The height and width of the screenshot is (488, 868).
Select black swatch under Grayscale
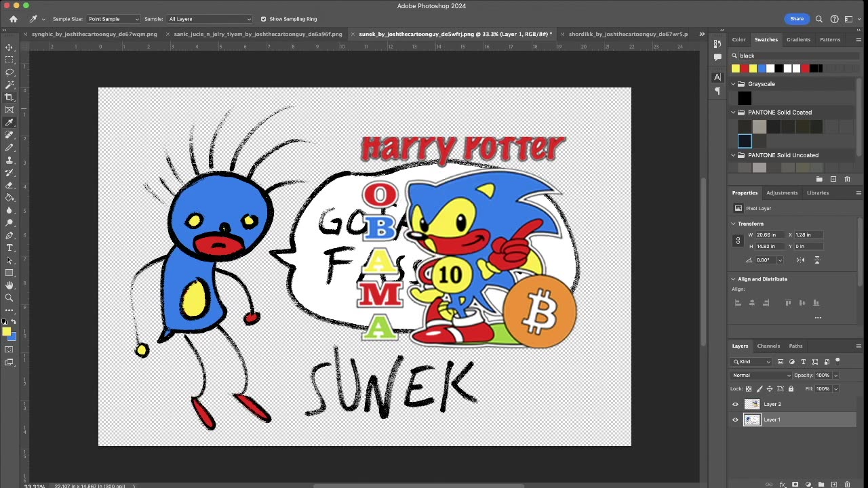click(745, 98)
